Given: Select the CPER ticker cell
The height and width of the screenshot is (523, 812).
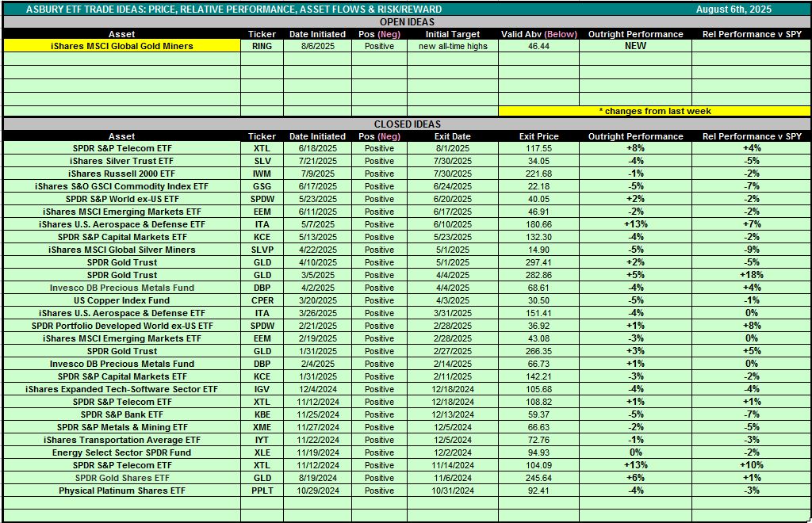Looking at the screenshot, I should [x=262, y=300].
